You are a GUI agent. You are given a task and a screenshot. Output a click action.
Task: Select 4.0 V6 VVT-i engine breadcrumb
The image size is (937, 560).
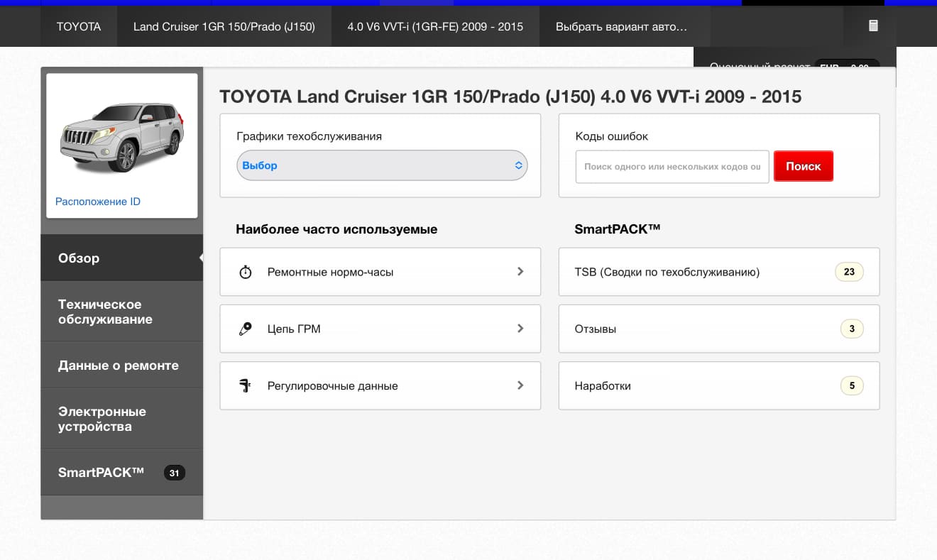point(435,26)
